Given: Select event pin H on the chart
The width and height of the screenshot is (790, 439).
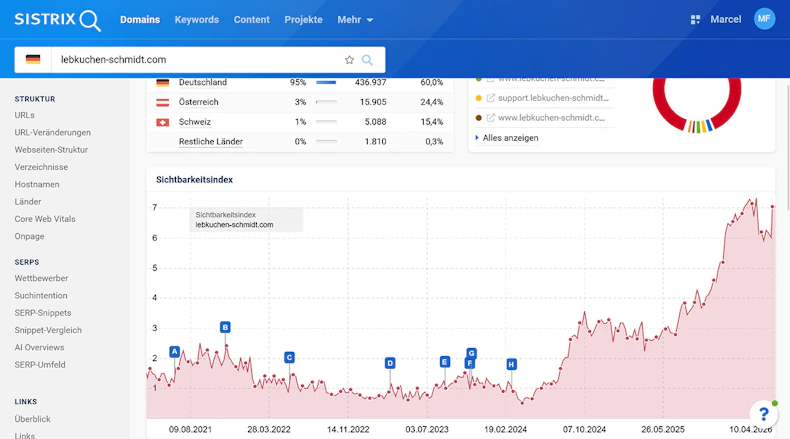Looking at the screenshot, I should [x=511, y=364].
